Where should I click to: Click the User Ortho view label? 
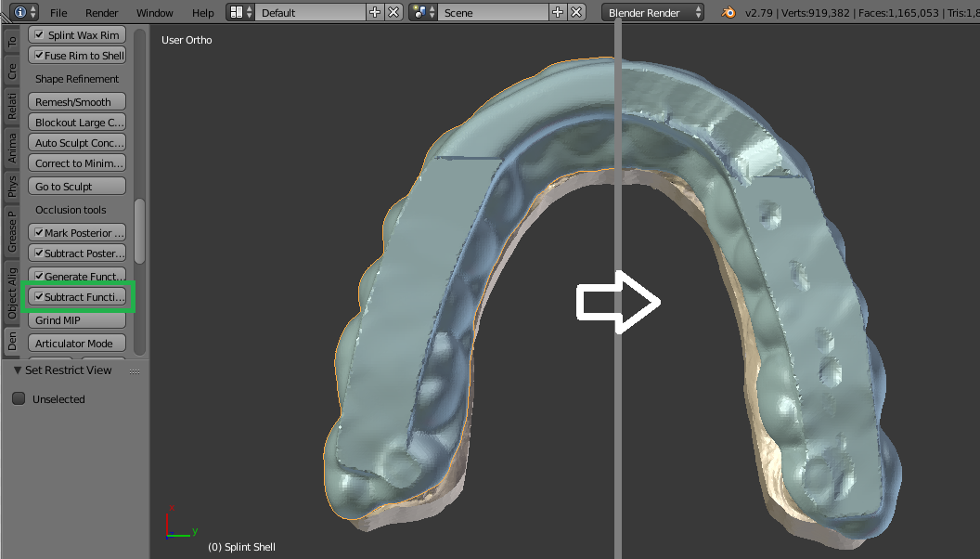point(187,39)
